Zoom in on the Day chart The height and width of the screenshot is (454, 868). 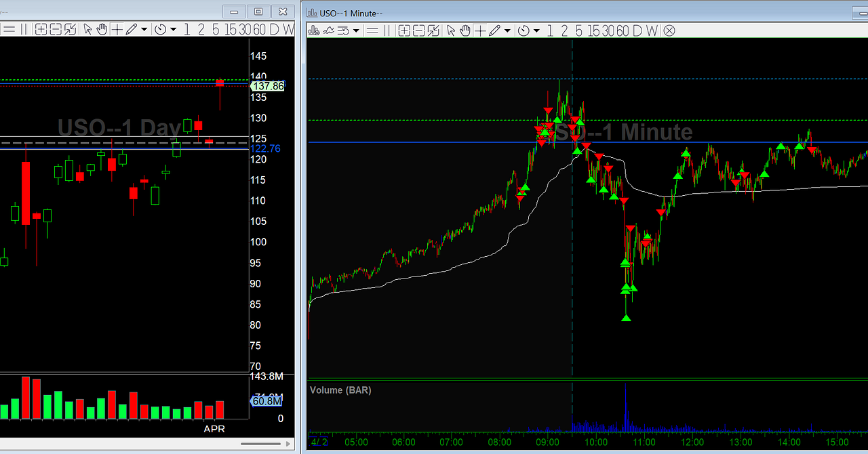pyautogui.click(x=41, y=29)
